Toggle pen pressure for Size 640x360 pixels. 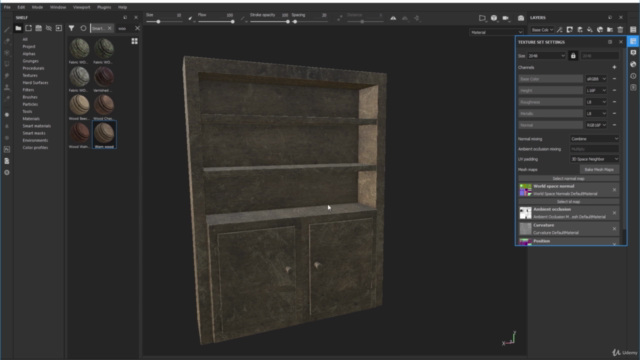point(190,18)
